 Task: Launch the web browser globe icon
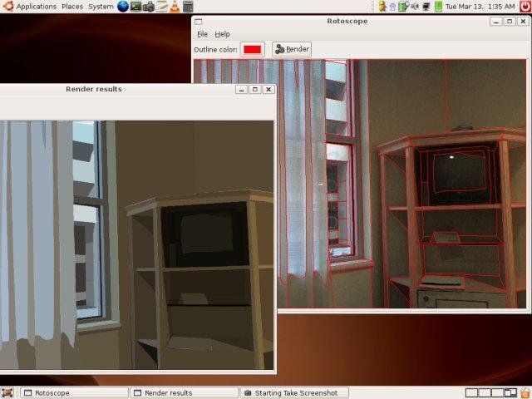coord(123,7)
